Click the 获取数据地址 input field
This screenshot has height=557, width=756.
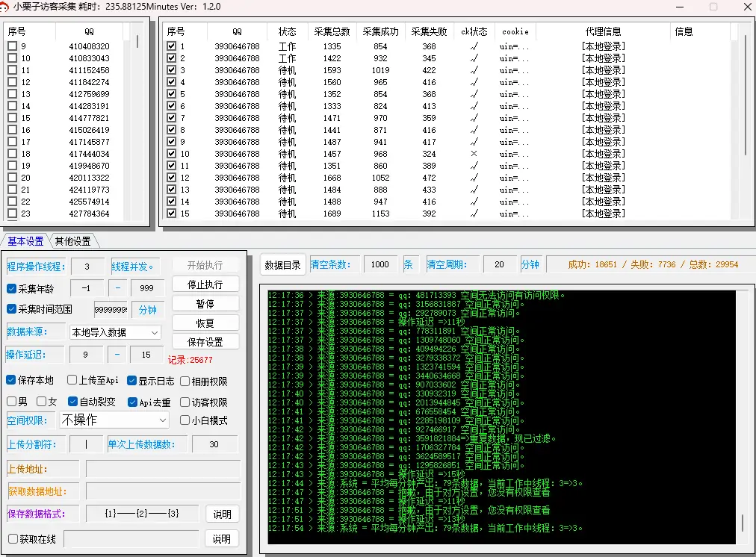[163, 491]
